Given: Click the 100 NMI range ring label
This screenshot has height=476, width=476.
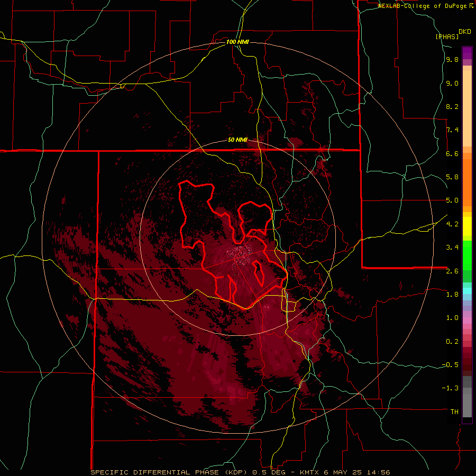Looking at the screenshot, I should [x=237, y=42].
